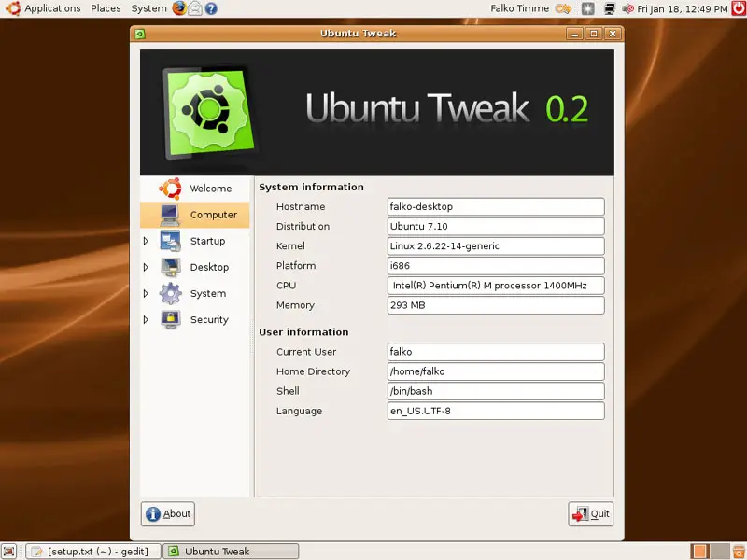Click the About button
Image resolution: width=747 pixels, height=560 pixels.
168,514
